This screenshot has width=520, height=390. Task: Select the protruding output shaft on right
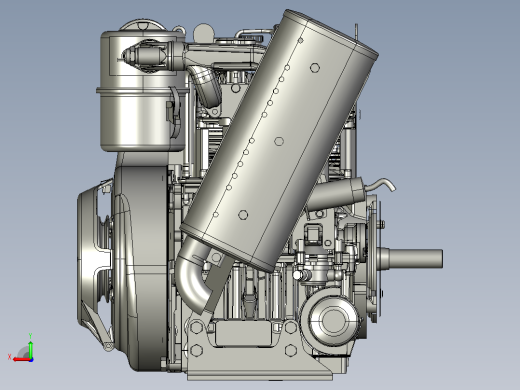pos(413,258)
